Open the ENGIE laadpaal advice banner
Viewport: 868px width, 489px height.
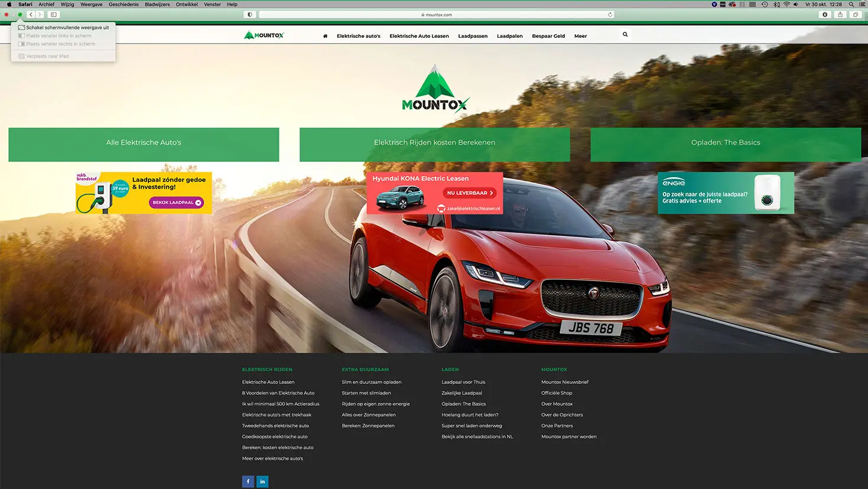click(x=726, y=193)
